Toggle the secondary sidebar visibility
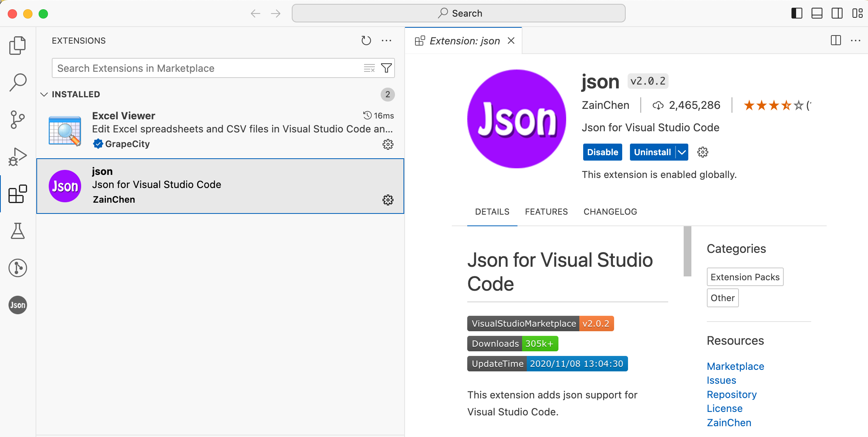868x437 pixels. point(837,13)
